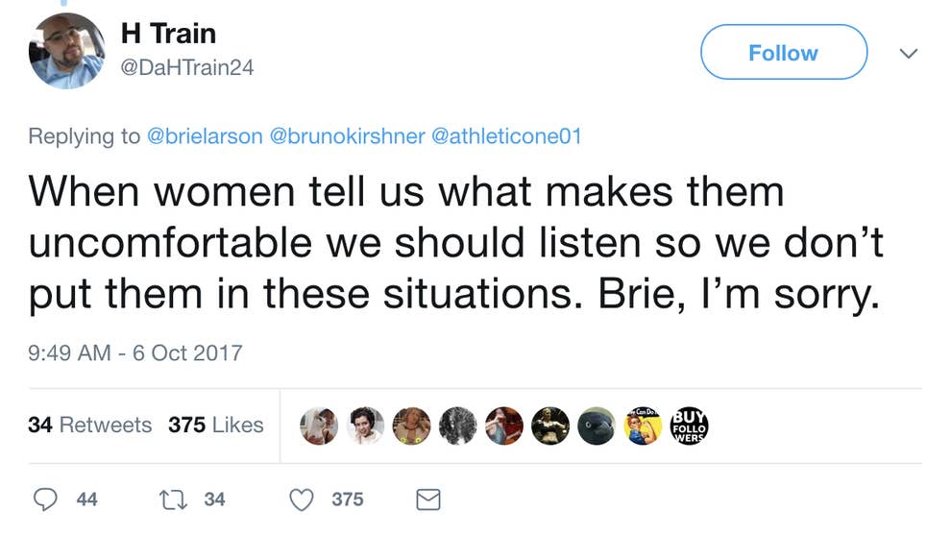
Task: Open the @brielarson mention link
Action: [204, 136]
